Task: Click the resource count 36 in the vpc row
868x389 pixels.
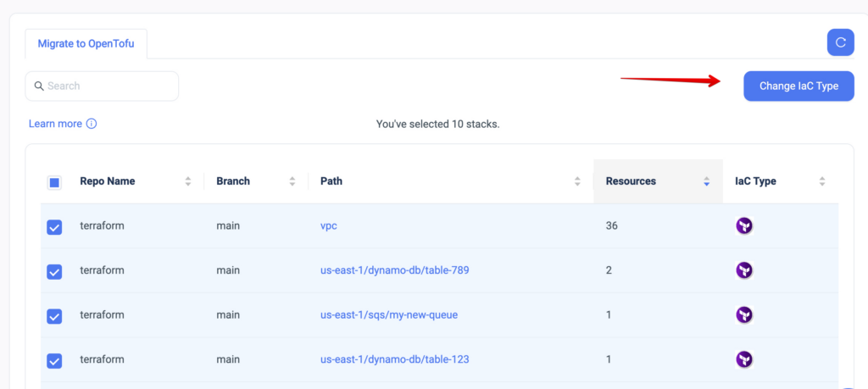Action: coord(612,225)
